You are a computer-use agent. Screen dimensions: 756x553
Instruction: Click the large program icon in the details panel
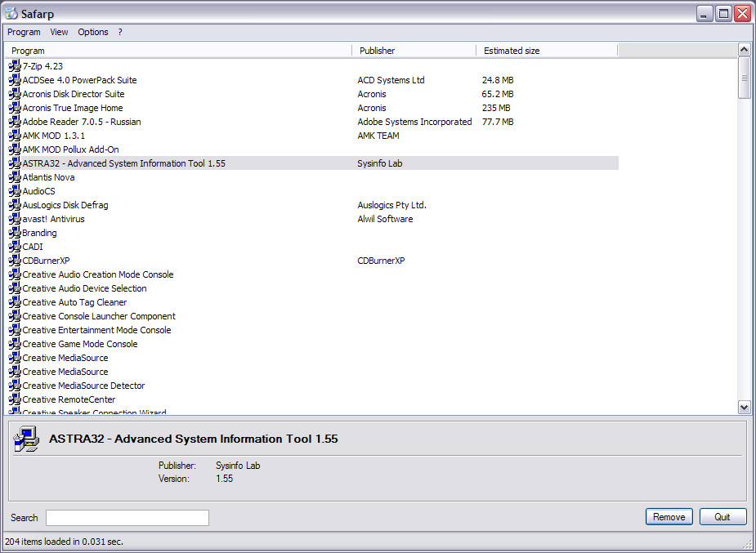point(26,439)
